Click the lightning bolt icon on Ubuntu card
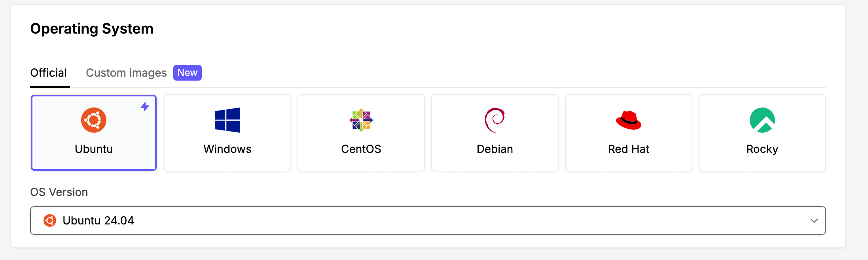The width and height of the screenshot is (868, 260). (x=145, y=107)
